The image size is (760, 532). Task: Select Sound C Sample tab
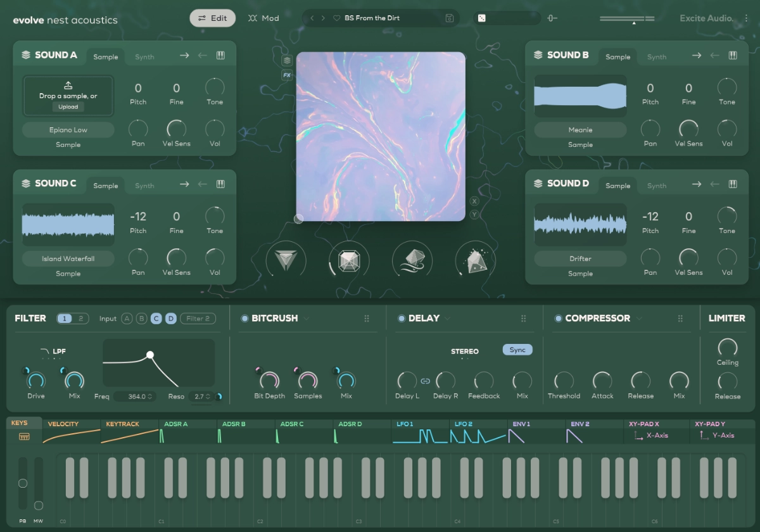[106, 186]
